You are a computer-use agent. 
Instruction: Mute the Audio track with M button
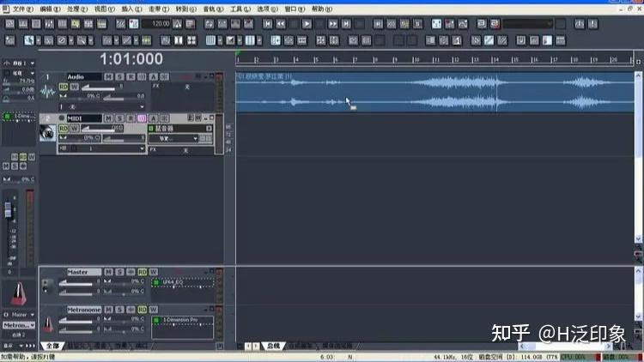(108, 76)
